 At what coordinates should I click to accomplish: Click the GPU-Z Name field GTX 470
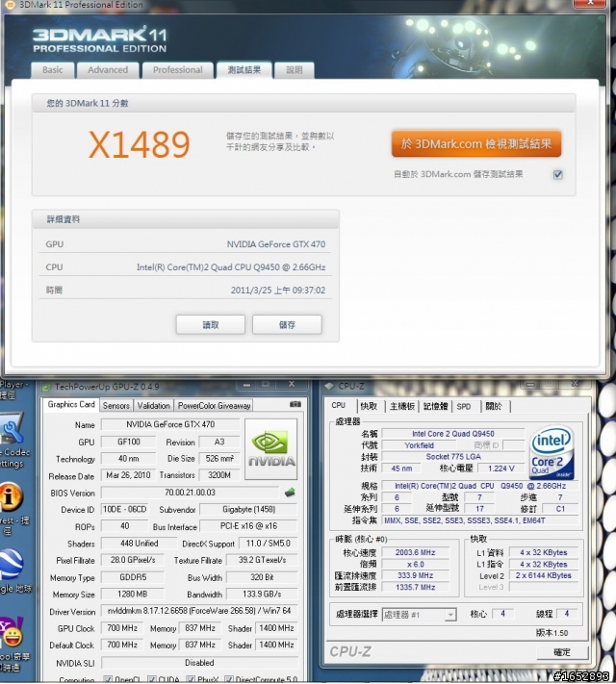[x=170, y=424]
